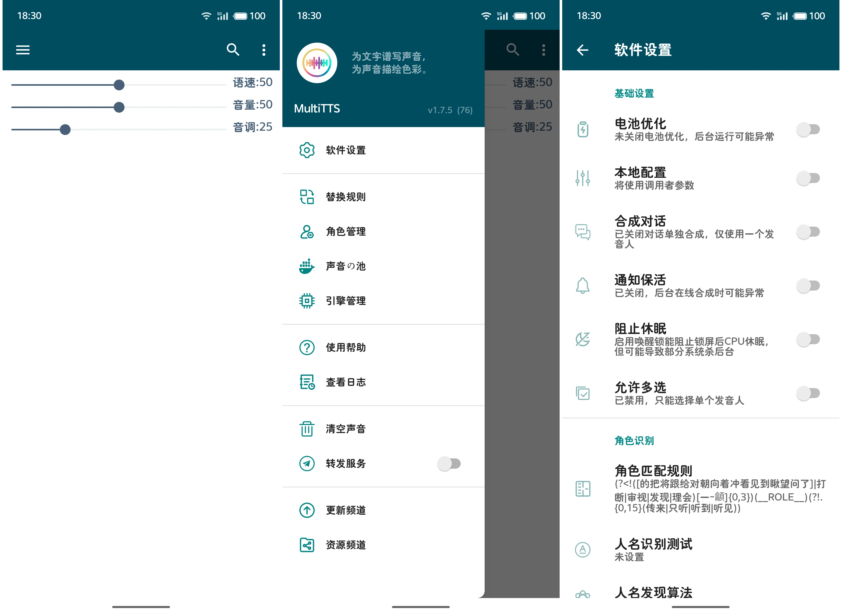Click the 音调:25 value on the first screen
842x616 pixels.
tap(252, 127)
